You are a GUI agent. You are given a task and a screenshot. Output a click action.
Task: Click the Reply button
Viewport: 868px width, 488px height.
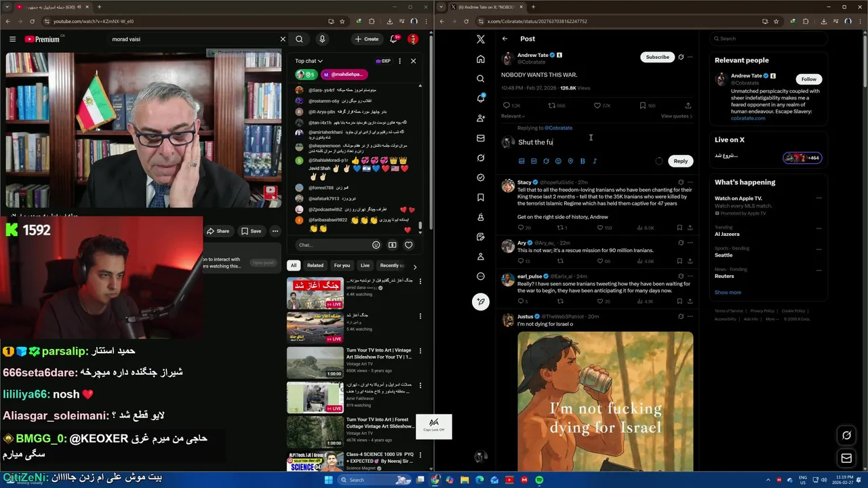(x=680, y=161)
